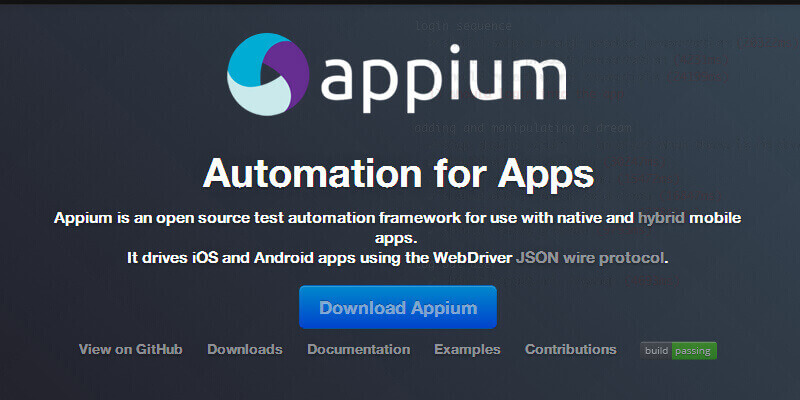Image resolution: width=800 pixels, height=400 pixels.
Task: Open the View on GitHub link
Action: pyautogui.click(x=131, y=349)
